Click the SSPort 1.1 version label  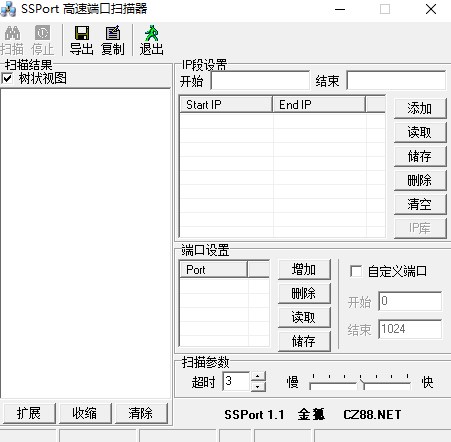pos(254,415)
